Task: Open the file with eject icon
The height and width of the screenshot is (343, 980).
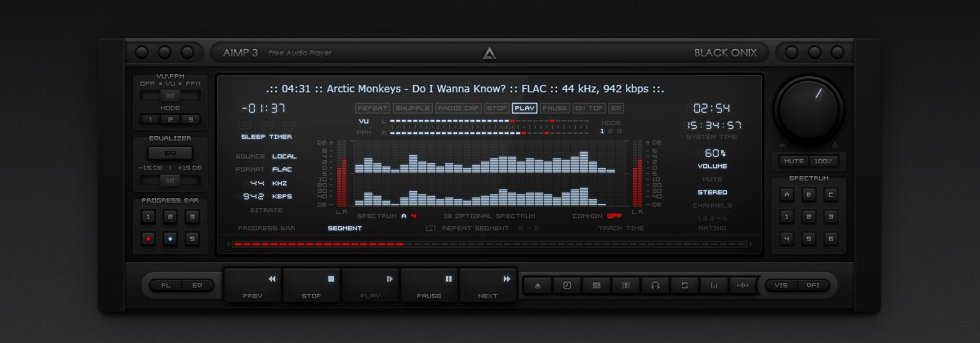Action: click(537, 285)
